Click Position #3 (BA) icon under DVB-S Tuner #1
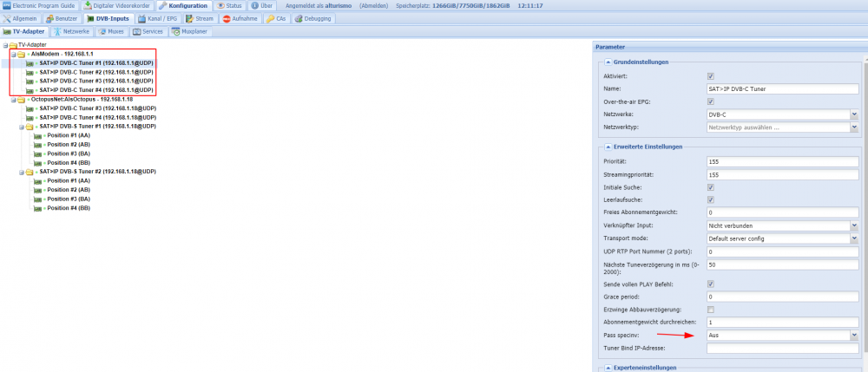Image resolution: width=868 pixels, height=372 pixels. pos(37,153)
